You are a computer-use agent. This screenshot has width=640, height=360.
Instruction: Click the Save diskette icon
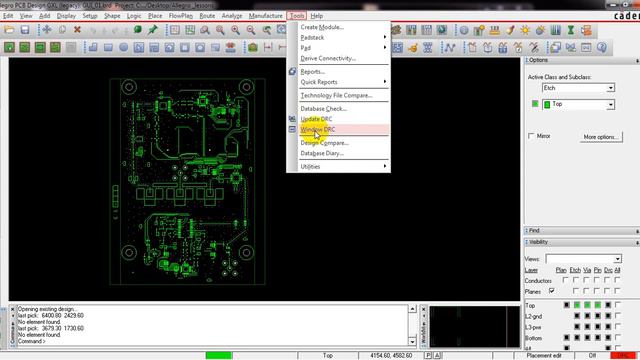[25, 30]
